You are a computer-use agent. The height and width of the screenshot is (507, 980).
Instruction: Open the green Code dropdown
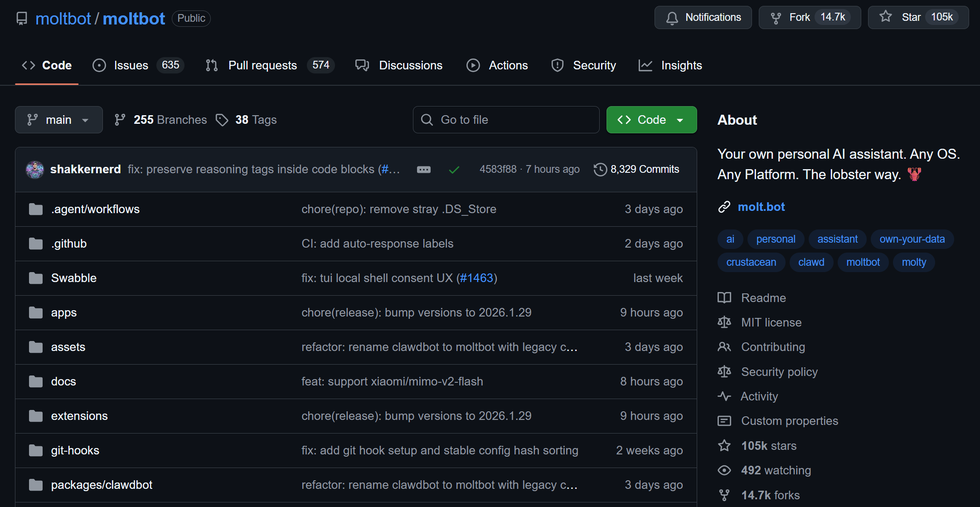click(651, 120)
